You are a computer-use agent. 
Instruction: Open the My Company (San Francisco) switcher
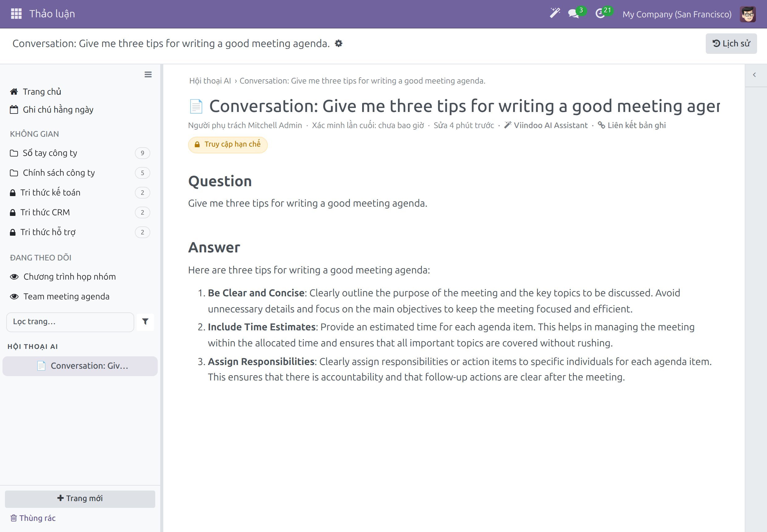pyautogui.click(x=677, y=14)
